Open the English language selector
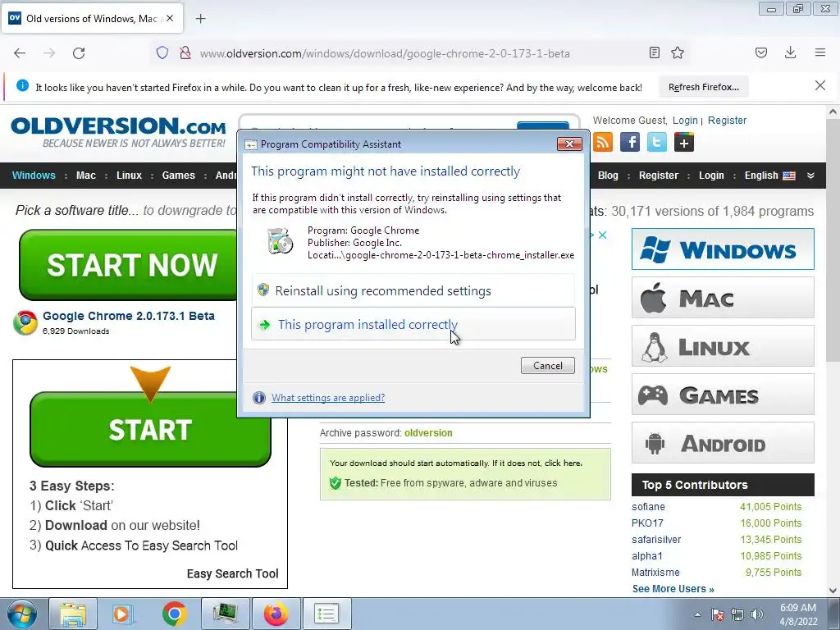 769,176
